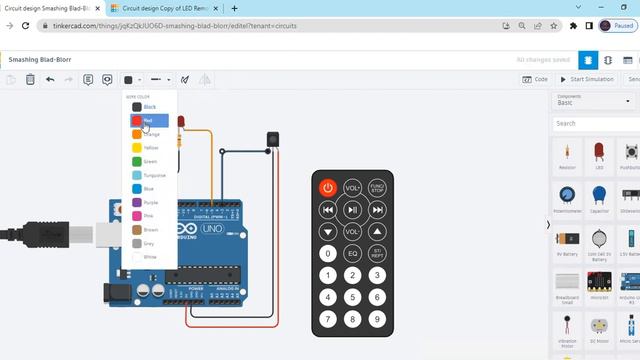Viewport: 640px width, 360px height.
Task: Click the remote's rewind button
Action: (x=328, y=210)
